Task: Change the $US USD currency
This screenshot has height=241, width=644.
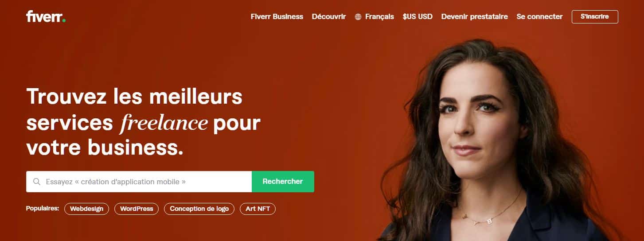Action: pyautogui.click(x=418, y=16)
